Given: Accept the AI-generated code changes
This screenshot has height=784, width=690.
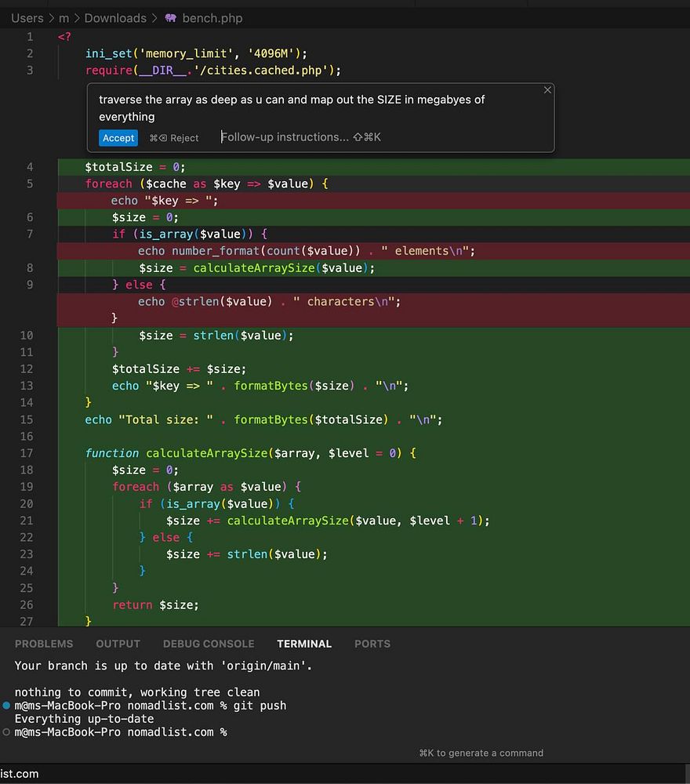Looking at the screenshot, I should pyautogui.click(x=118, y=138).
